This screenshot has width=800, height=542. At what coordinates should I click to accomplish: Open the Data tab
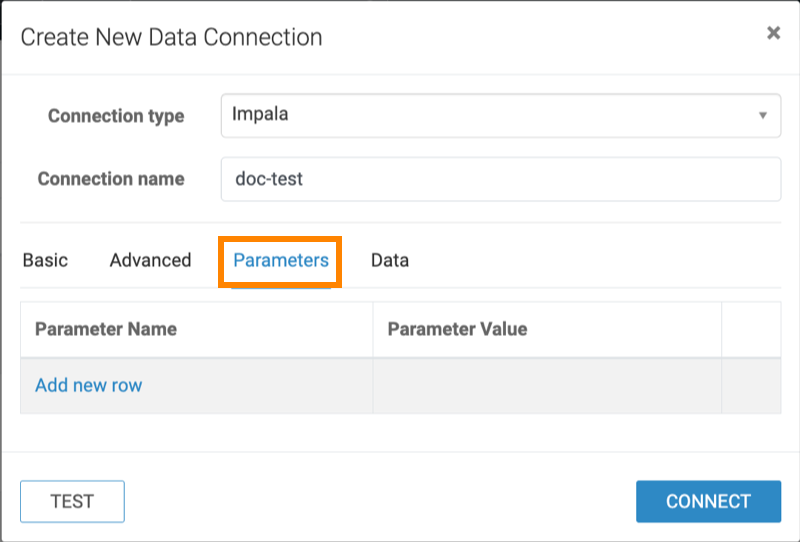click(x=390, y=260)
